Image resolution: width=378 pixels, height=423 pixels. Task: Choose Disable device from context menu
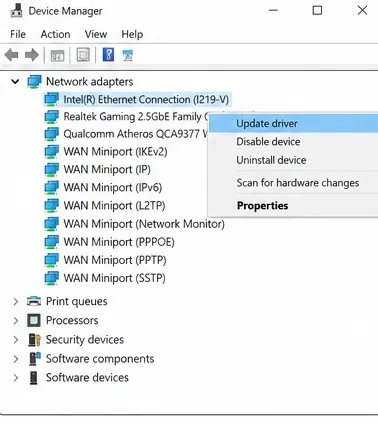tap(293, 142)
